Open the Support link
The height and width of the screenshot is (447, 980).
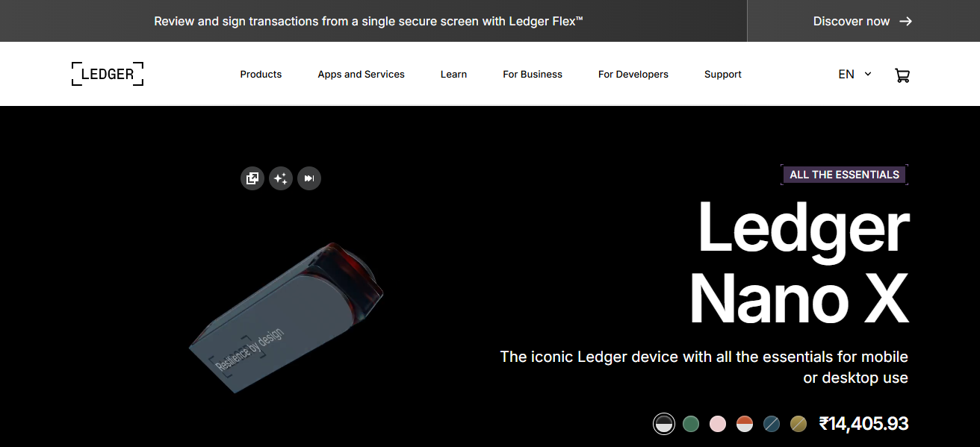coord(723,74)
